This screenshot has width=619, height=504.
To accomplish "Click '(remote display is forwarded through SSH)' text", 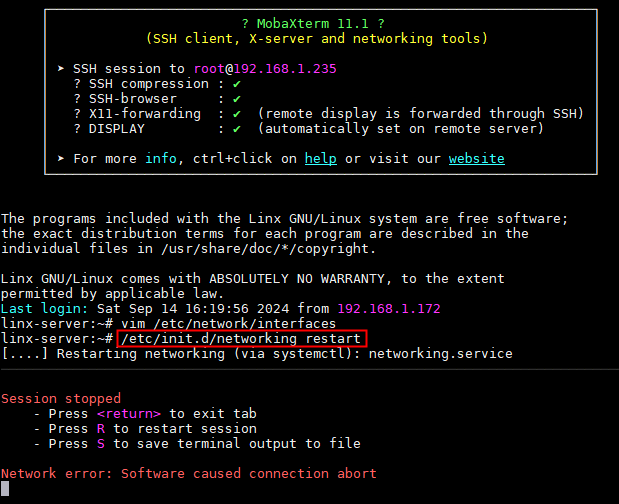I will (x=420, y=114).
